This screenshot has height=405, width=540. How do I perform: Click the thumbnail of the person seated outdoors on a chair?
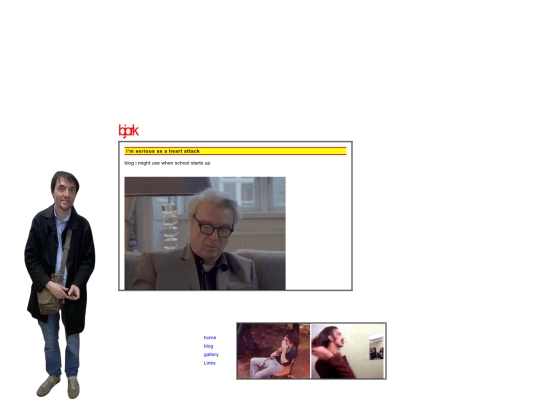pos(273,351)
